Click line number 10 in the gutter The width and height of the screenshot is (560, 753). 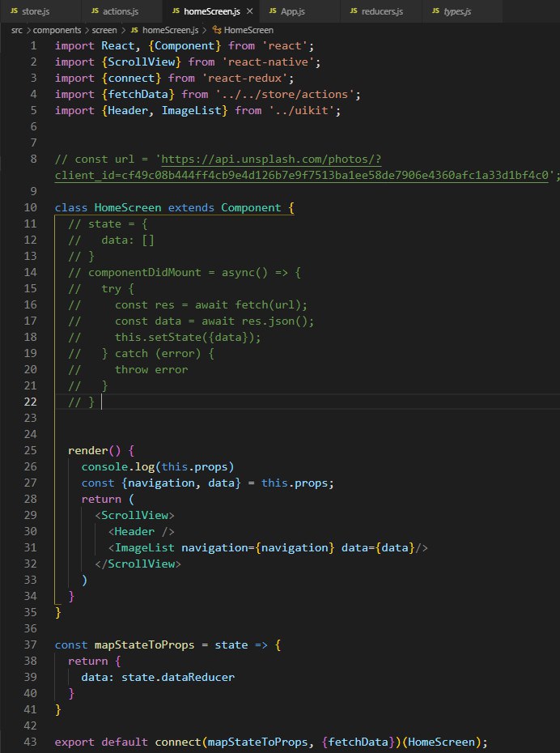click(30, 207)
